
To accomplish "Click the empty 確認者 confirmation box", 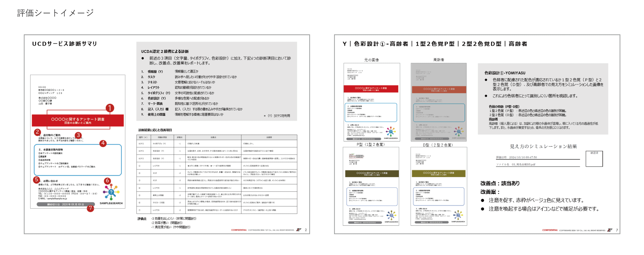I will 594,159.
